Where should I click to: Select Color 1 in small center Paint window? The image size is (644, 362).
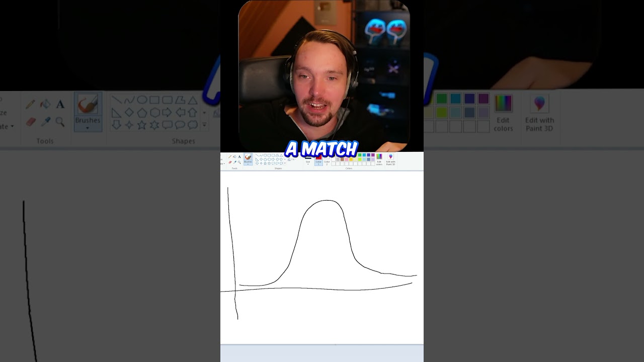point(318,160)
